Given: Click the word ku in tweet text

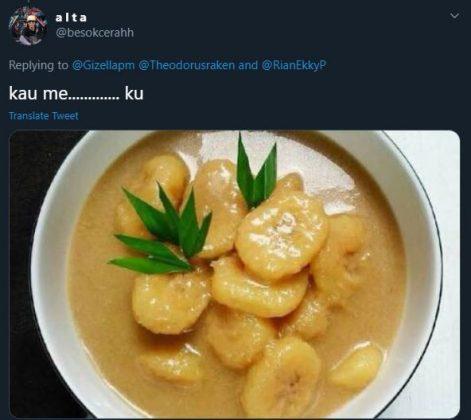Looking at the screenshot, I should [x=134, y=94].
